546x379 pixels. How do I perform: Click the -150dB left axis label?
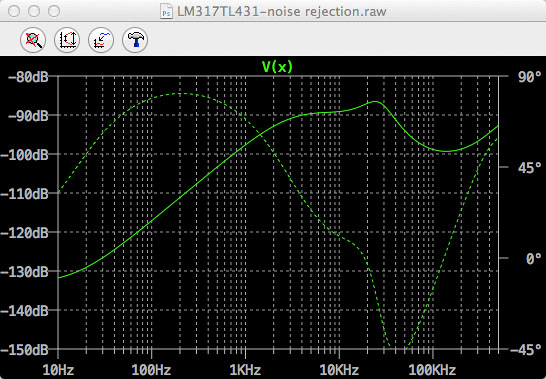[x=24, y=350]
